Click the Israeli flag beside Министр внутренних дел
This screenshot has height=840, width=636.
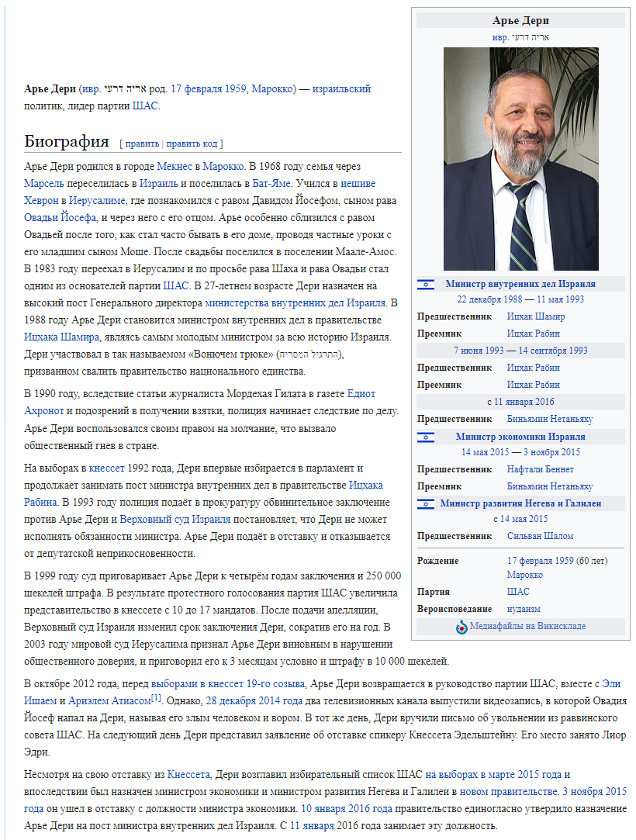point(426,285)
